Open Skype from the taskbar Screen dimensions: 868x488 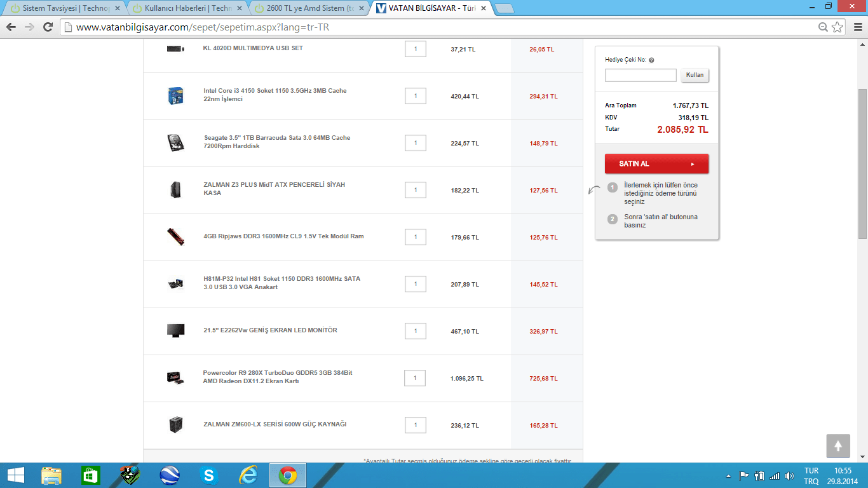208,475
